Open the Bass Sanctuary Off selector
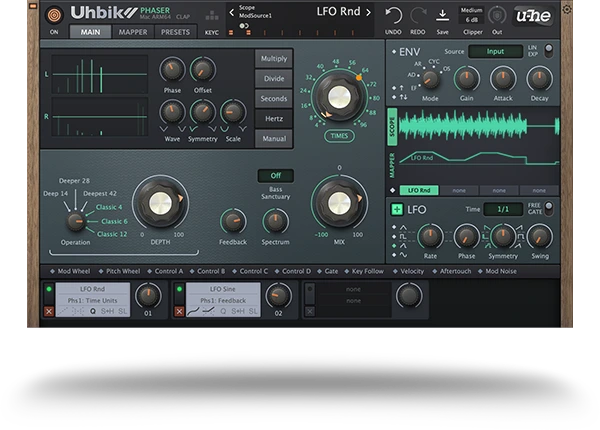 (275, 175)
